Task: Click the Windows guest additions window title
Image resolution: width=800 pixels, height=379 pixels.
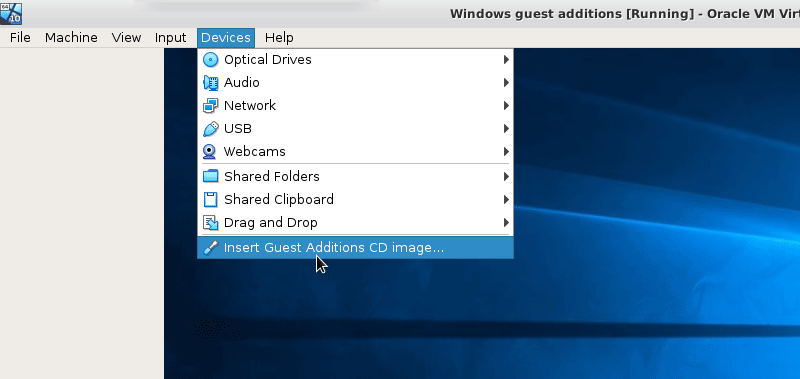Action: (x=624, y=14)
